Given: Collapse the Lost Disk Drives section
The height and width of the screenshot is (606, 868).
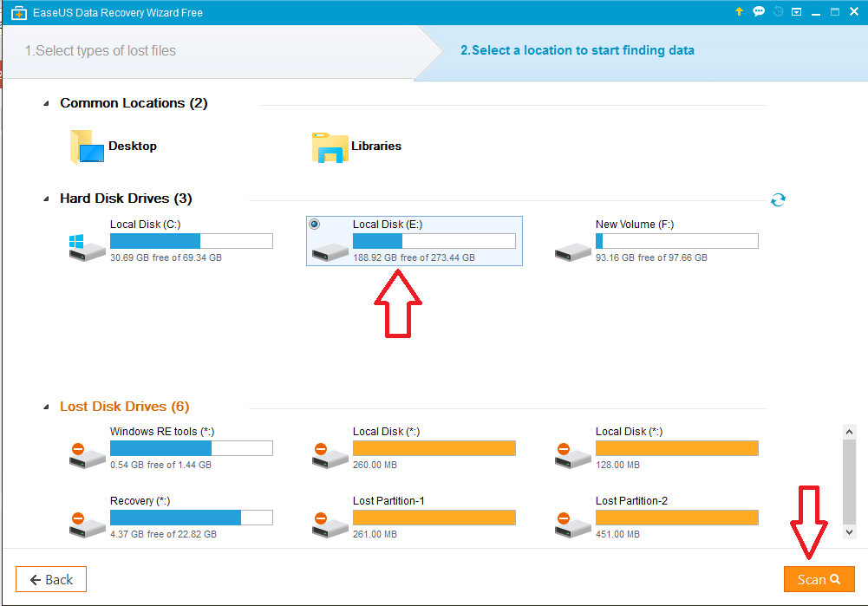Looking at the screenshot, I should click(x=47, y=407).
